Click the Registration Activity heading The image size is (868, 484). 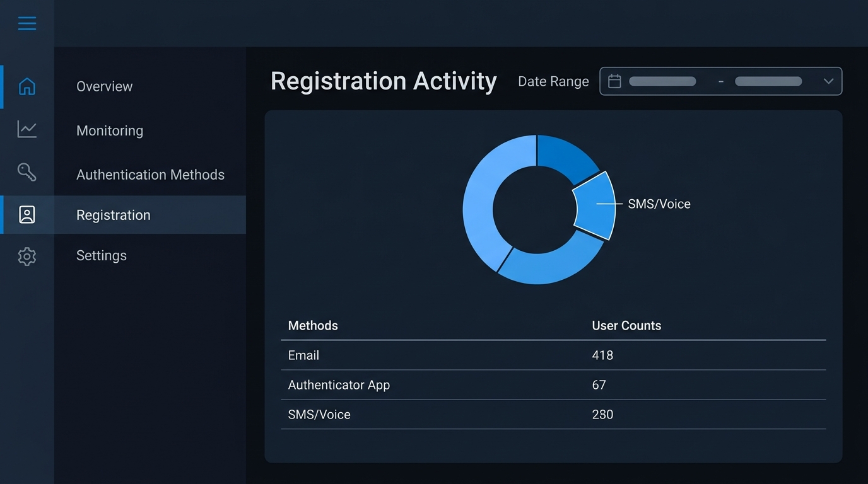(x=384, y=81)
